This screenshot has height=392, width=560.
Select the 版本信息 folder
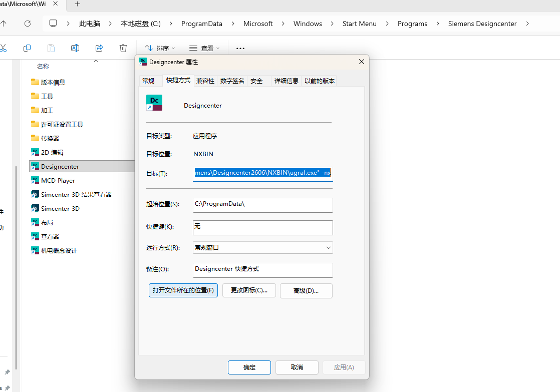[x=48, y=82]
